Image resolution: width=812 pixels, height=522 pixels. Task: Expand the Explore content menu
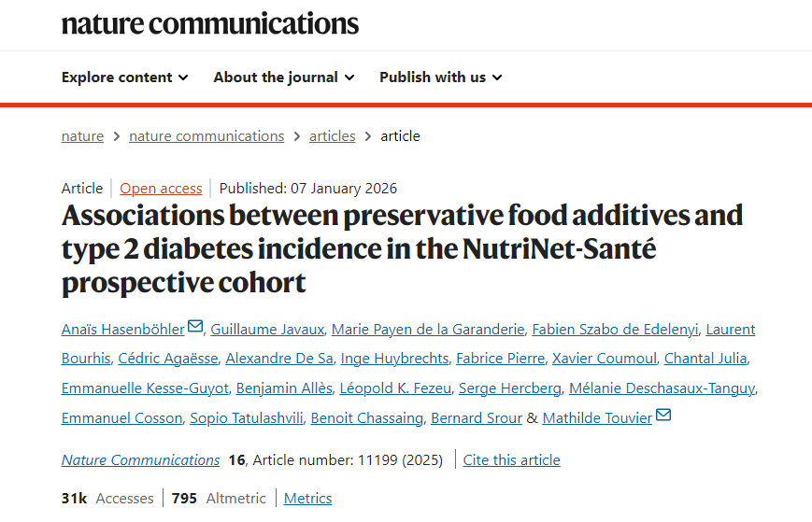pyautogui.click(x=124, y=78)
